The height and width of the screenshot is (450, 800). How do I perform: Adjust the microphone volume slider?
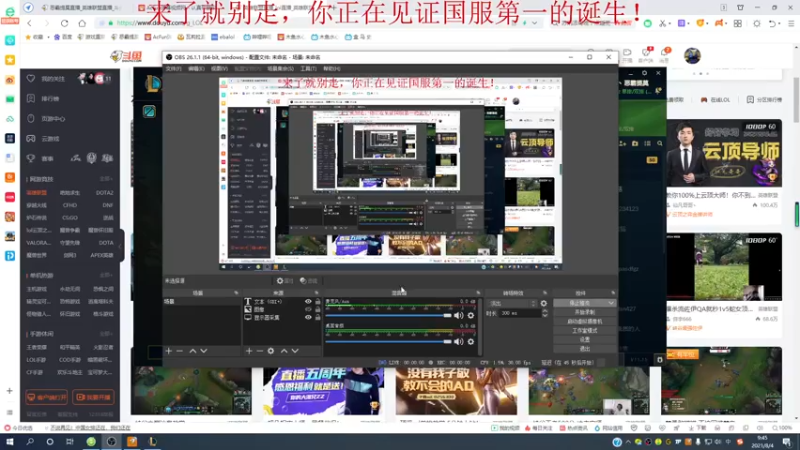pyautogui.click(x=388, y=315)
